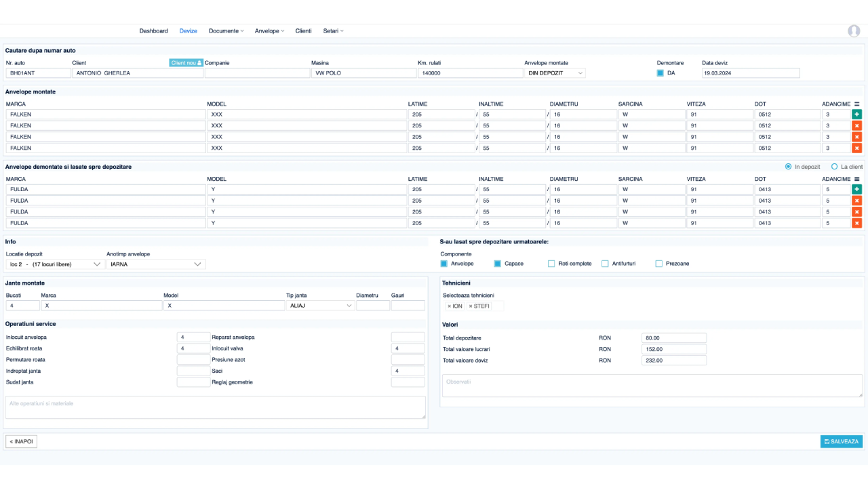Image resolution: width=868 pixels, height=488 pixels.
Task: Open the Anvelope montate DIN DEPOZIT dropdown
Action: pos(555,73)
